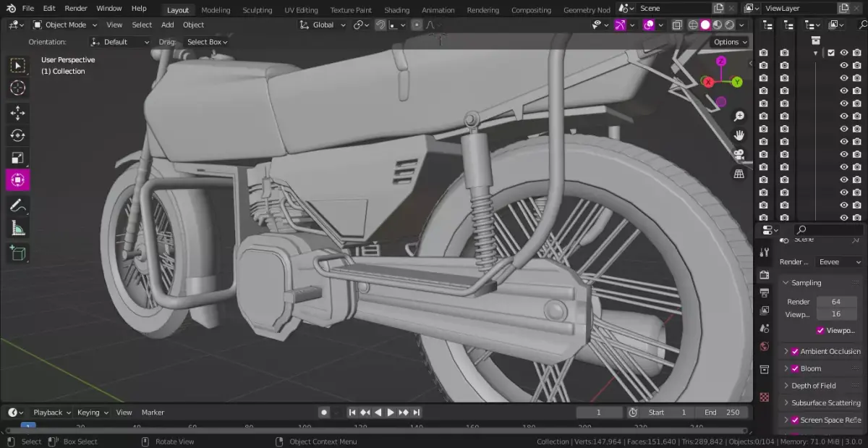Toggle Bloom checkbox
The height and width of the screenshot is (448, 868).
pos(795,368)
